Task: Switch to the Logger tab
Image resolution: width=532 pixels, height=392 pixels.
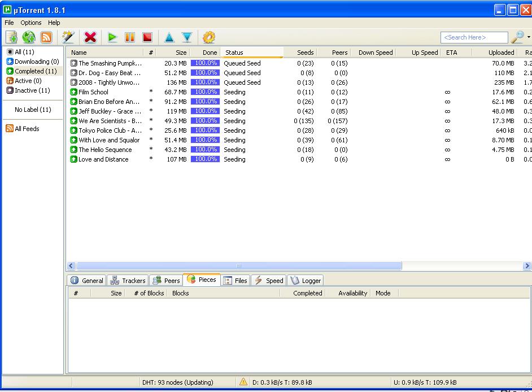Action: pyautogui.click(x=306, y=280)
